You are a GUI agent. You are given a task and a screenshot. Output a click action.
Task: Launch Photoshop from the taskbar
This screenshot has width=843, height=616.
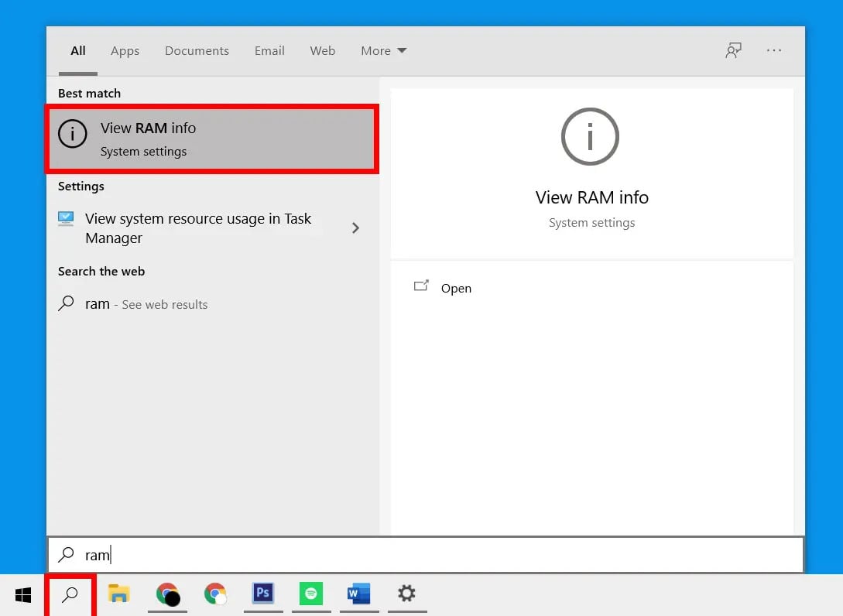click(x=263, y=595)
